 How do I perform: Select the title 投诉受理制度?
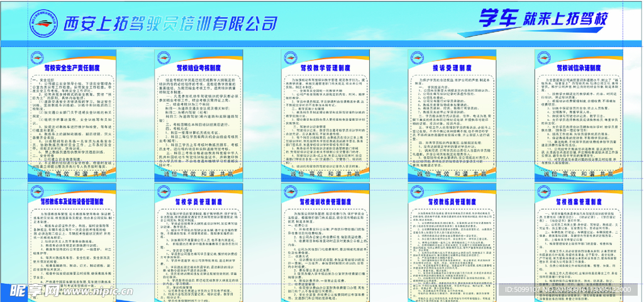coord(452,68)
